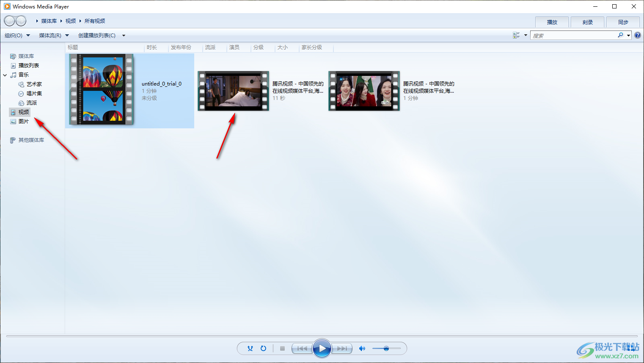The image size is (644, 363).
Task: Click the Back navigation arrow
Action: 9,21
